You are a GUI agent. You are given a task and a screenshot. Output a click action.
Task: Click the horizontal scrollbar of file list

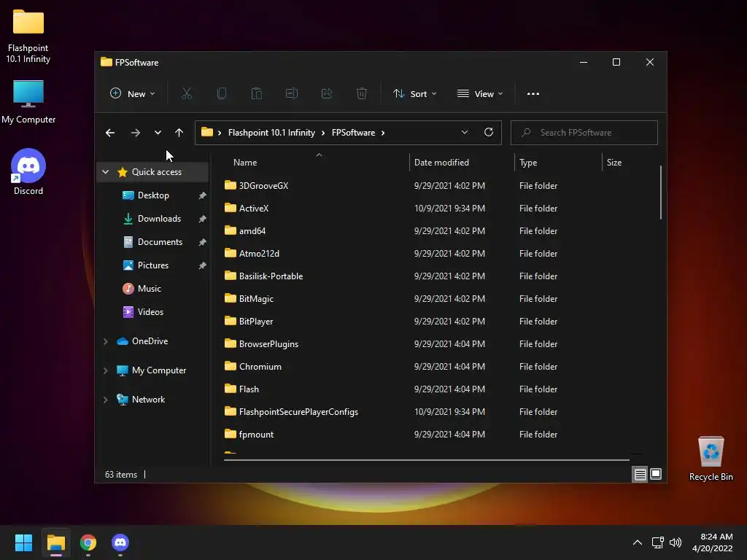(426, 460)
